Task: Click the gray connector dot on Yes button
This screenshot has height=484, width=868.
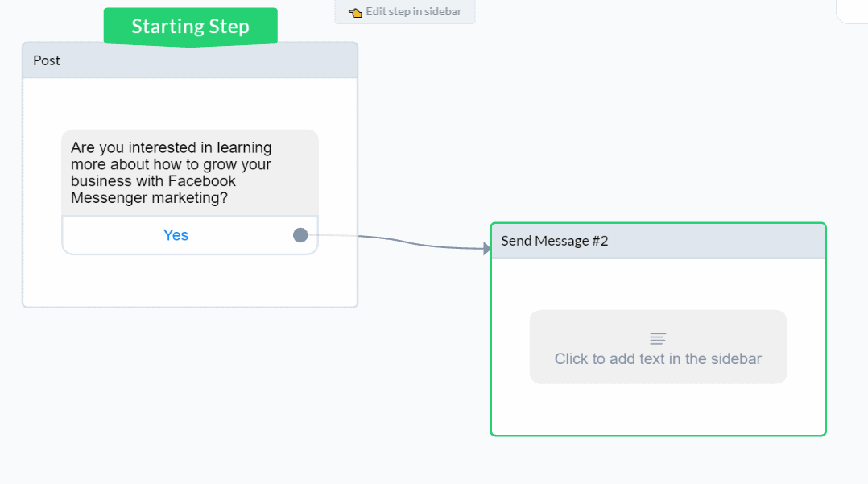Action: click(x=300, y=235)
